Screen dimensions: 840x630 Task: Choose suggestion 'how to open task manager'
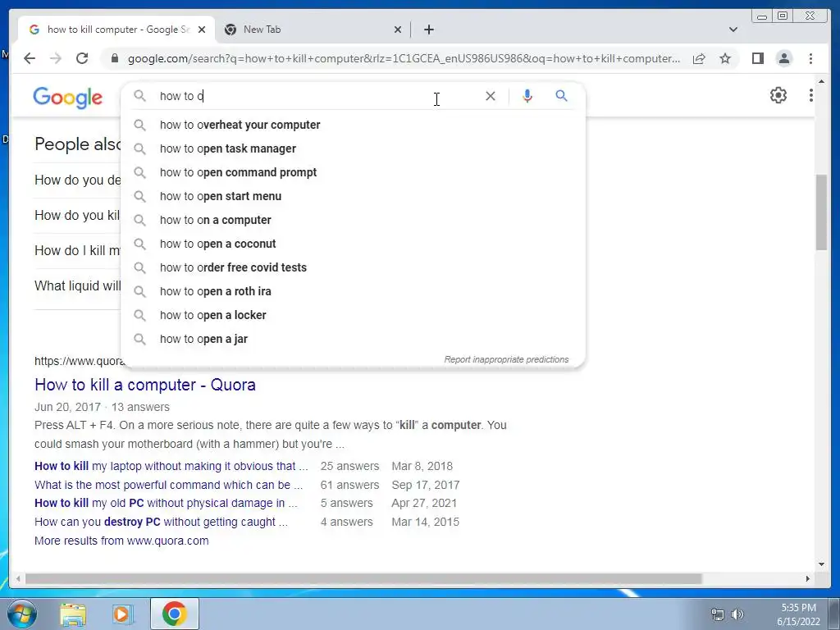[x=353, y=148]
